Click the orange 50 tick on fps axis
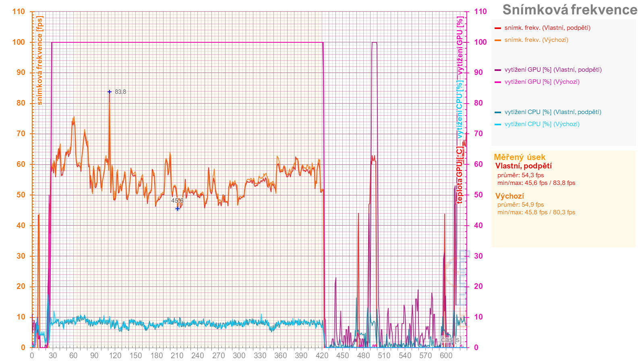This screenshot has width=644, height=361. point(21,195)
